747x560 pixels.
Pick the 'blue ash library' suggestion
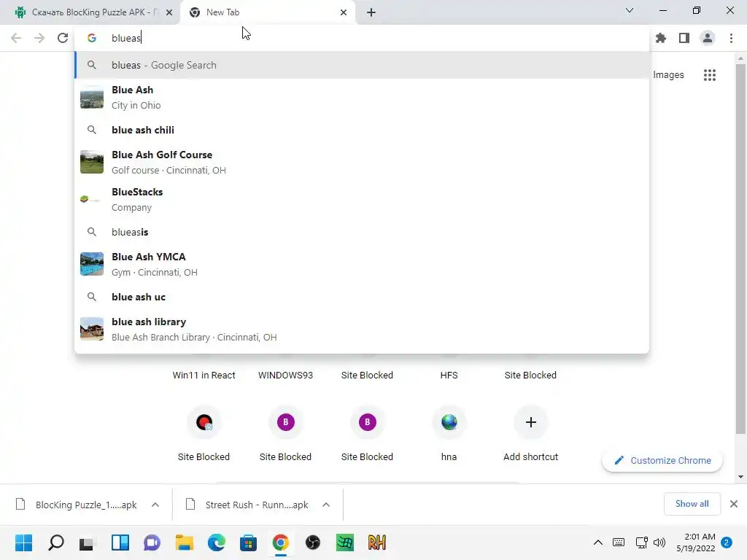(362, 329)
